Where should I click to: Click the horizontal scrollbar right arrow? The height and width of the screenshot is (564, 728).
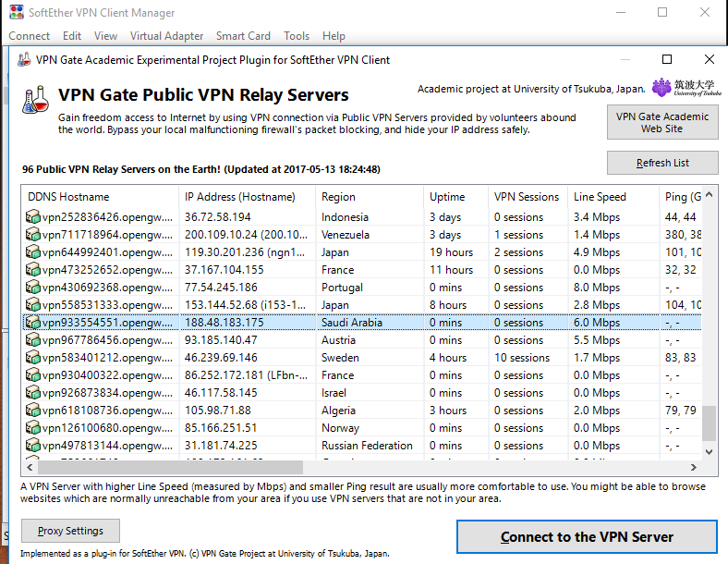694,467
